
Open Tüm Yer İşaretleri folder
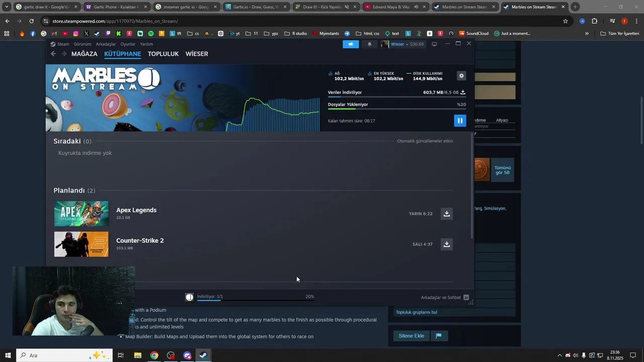[620, 34]
